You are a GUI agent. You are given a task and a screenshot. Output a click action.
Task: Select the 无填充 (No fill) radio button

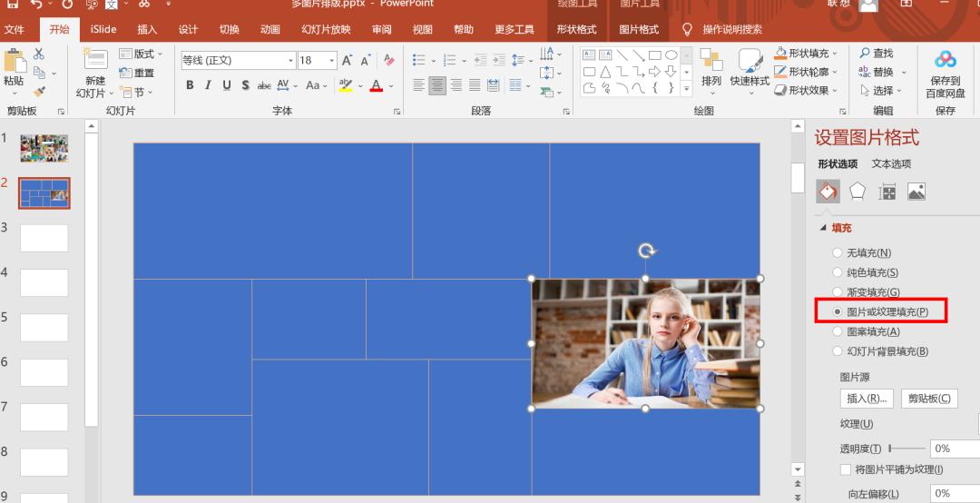[838, 253]
